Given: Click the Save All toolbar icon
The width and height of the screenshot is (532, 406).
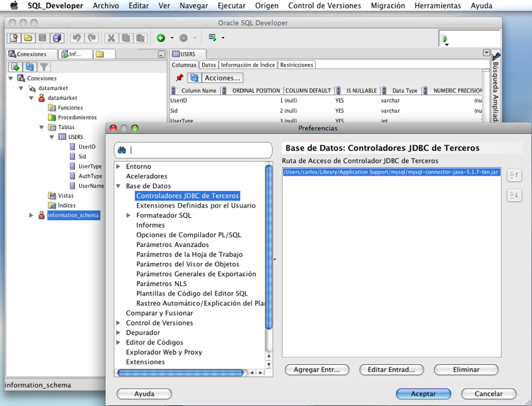Looking at the screenshot, I should pyautogui.click(x=57, y=38).
